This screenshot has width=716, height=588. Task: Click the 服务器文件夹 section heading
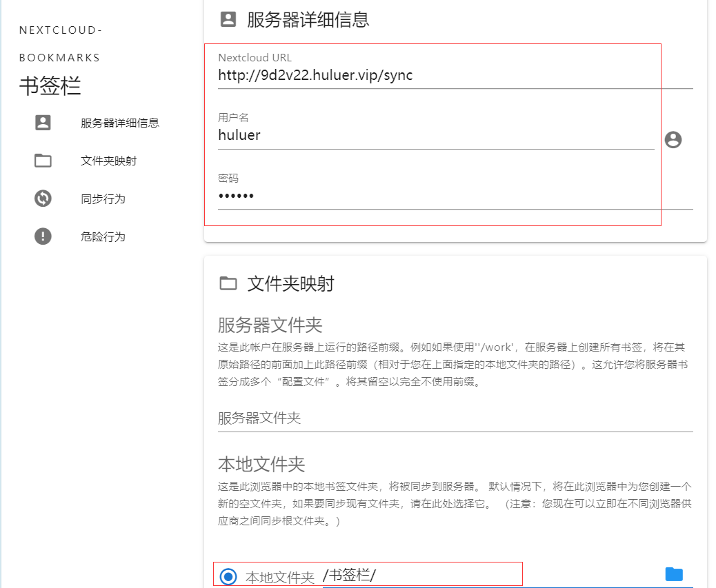coord(270,325)
